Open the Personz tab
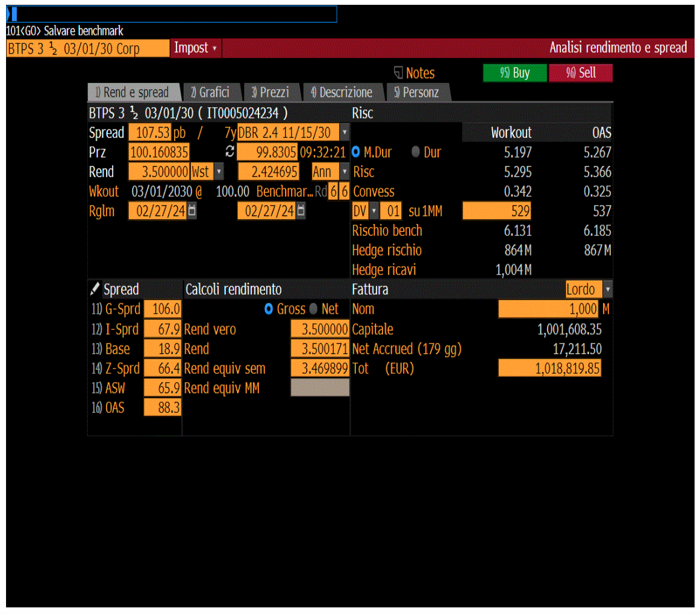The width and height of the screenshot is (700, 614). pyautogui.click(x=418, y=92)
